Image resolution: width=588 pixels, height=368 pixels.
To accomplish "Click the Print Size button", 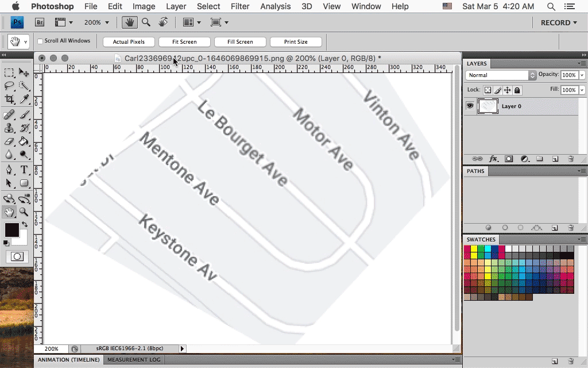I will (296, 41).
